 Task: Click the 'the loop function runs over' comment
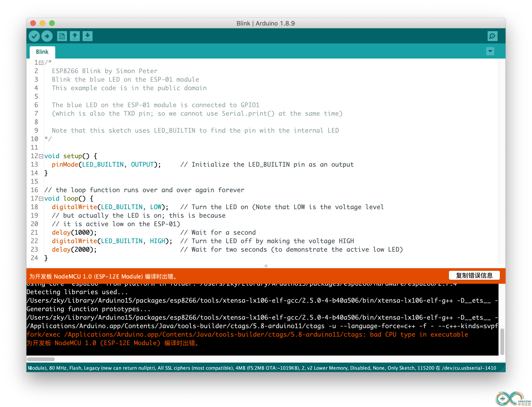pos(144,190)
